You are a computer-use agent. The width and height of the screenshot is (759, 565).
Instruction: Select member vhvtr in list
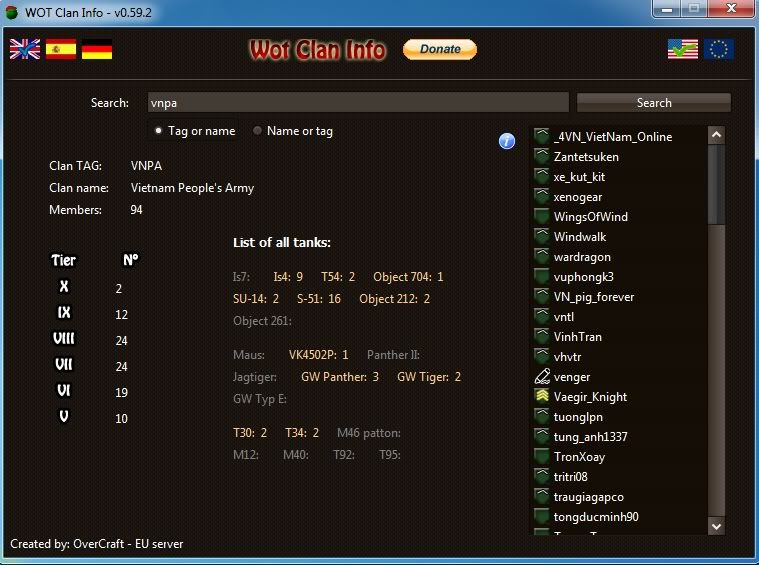coord(567,357)
